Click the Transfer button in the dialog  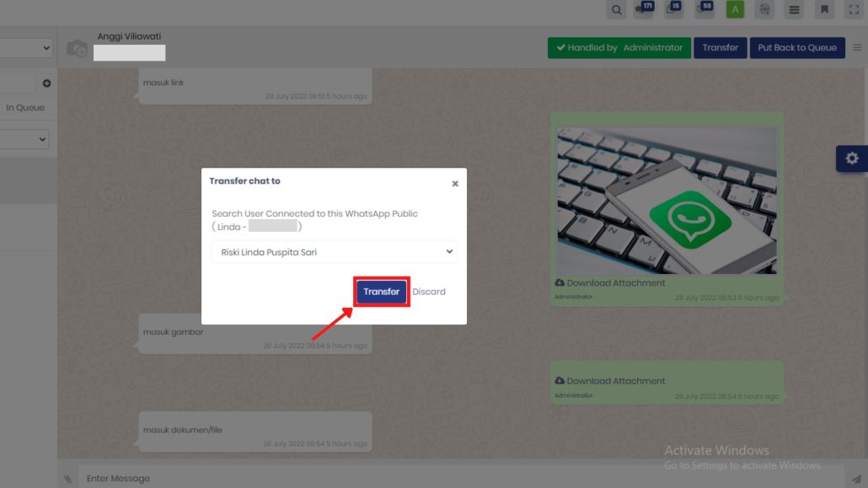(381, 292)
